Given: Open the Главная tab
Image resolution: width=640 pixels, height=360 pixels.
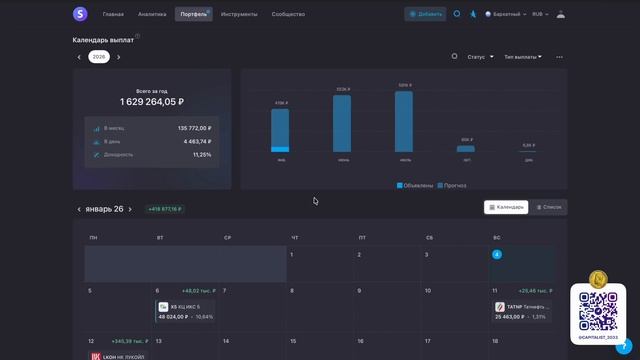Looking at the screenshot, I should click(x=113, y=14).
